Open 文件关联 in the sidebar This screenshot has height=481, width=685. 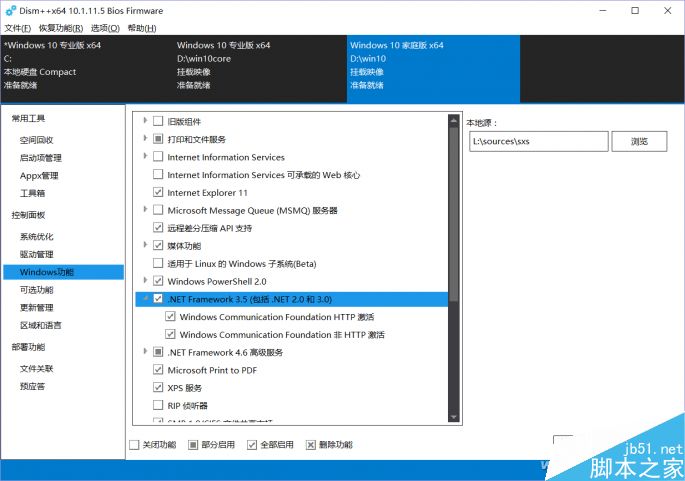coord(37,369)
